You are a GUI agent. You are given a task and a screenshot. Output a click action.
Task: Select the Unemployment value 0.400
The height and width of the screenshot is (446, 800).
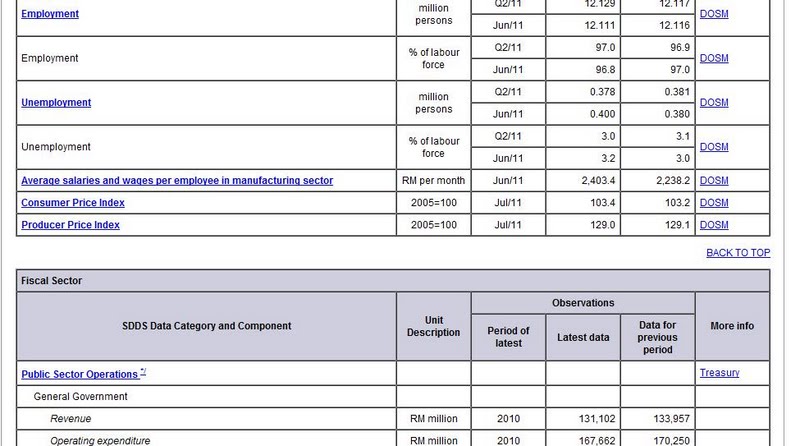point(603,114)
